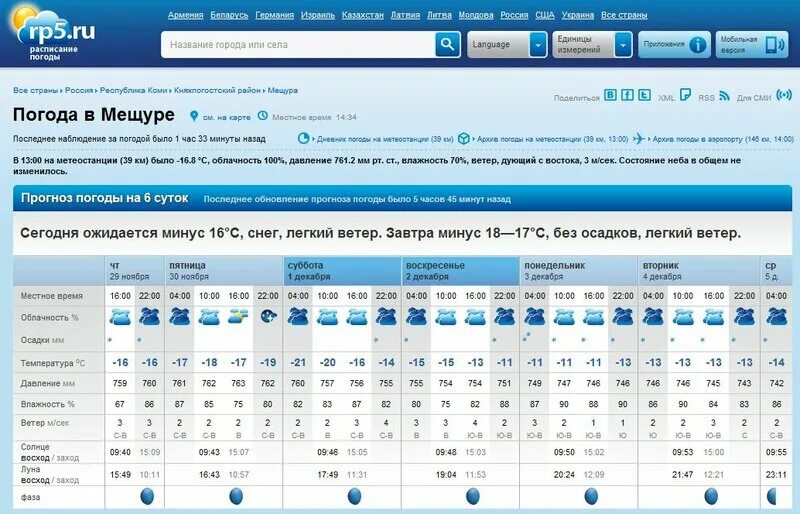Click Княжпогостский район breadcrumb
The height and width of the screenshot is (514, 800).
click(x=217, y=90)
